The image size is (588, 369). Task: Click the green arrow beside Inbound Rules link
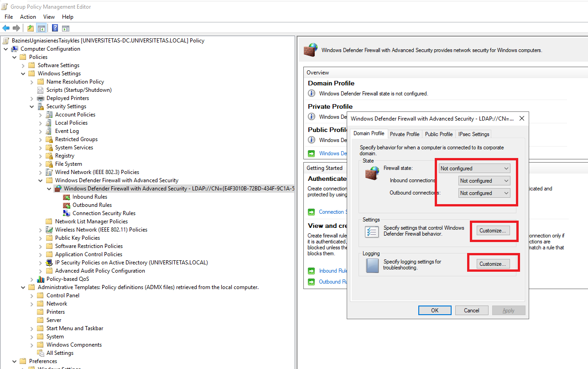[x=311, y=271]
